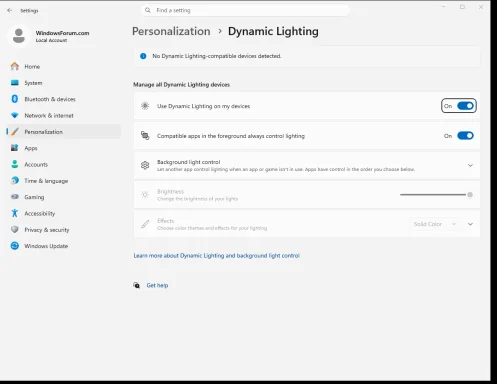The width and height of the screenshot is (497, 384).
Task: Click Manage all Dynamic Lighting devices heading
Action: point(181,85)
